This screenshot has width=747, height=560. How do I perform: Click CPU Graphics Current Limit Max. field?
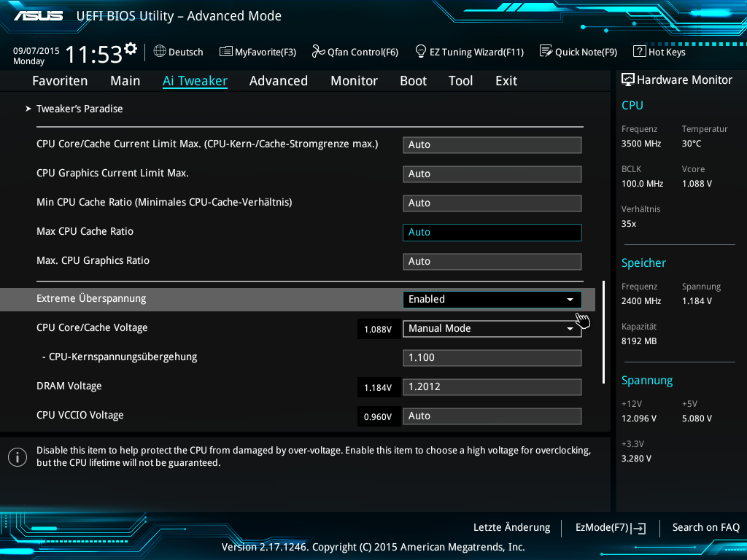[492, 174]
